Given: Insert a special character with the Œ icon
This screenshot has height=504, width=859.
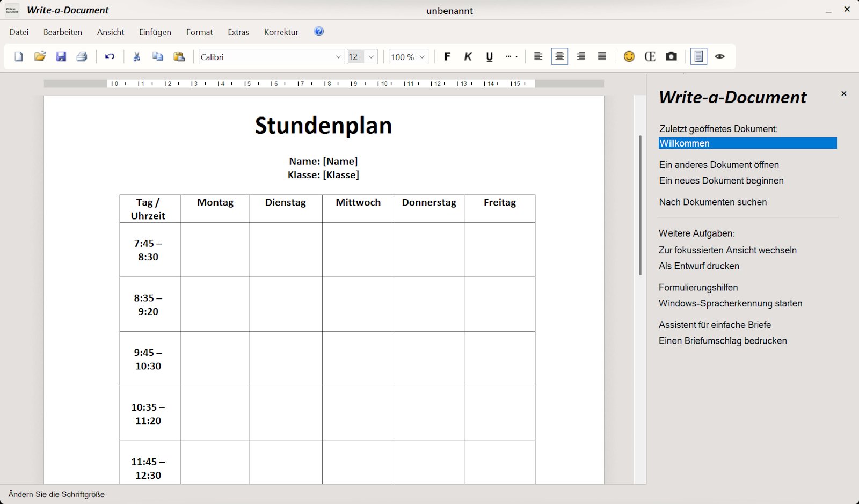Looking at the screenshot, I should pyautogui.click(x=650, y=56).
